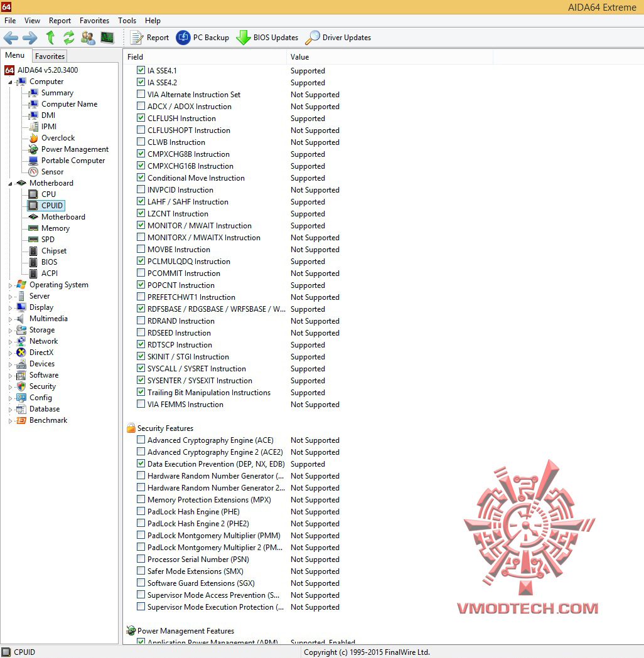Open the View menu
The image size is (644, 658).
pyautogui.click(x=32, y=21)
